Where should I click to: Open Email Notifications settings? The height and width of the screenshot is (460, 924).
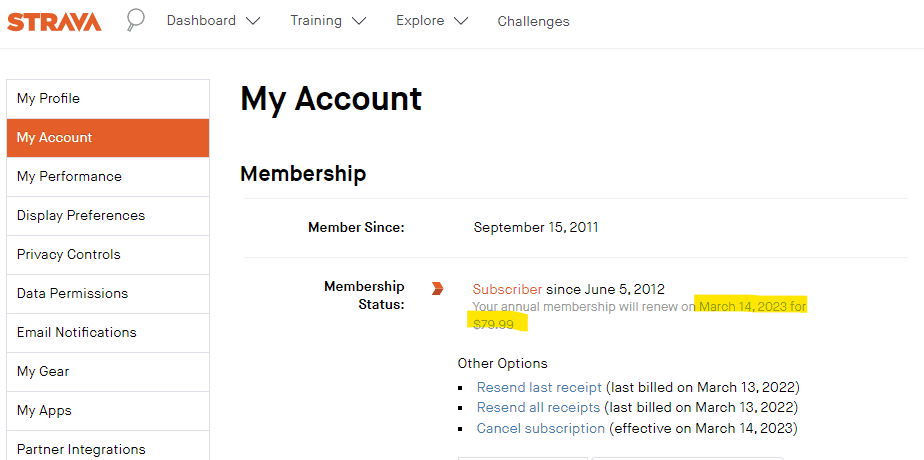pos(108,332)
